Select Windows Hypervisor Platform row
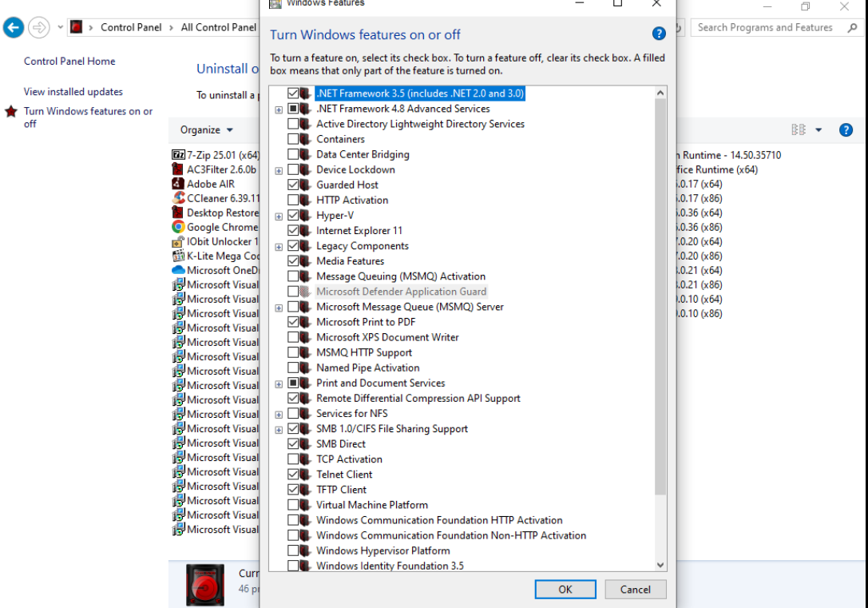Image resolution: width=868 pixels, height=608 pixels. pos(382,551)
